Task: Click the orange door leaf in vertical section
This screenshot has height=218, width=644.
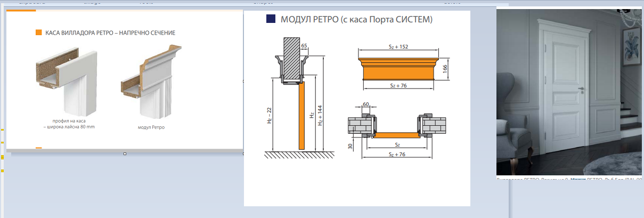Action: point(301,117)
